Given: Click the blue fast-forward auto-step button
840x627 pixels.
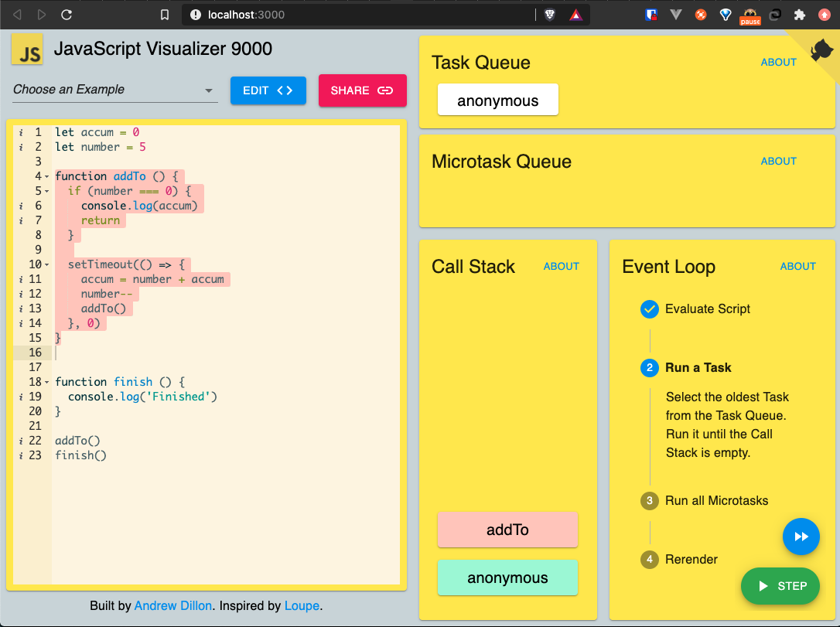Looking at the screenshot, I should pos(801,537).
